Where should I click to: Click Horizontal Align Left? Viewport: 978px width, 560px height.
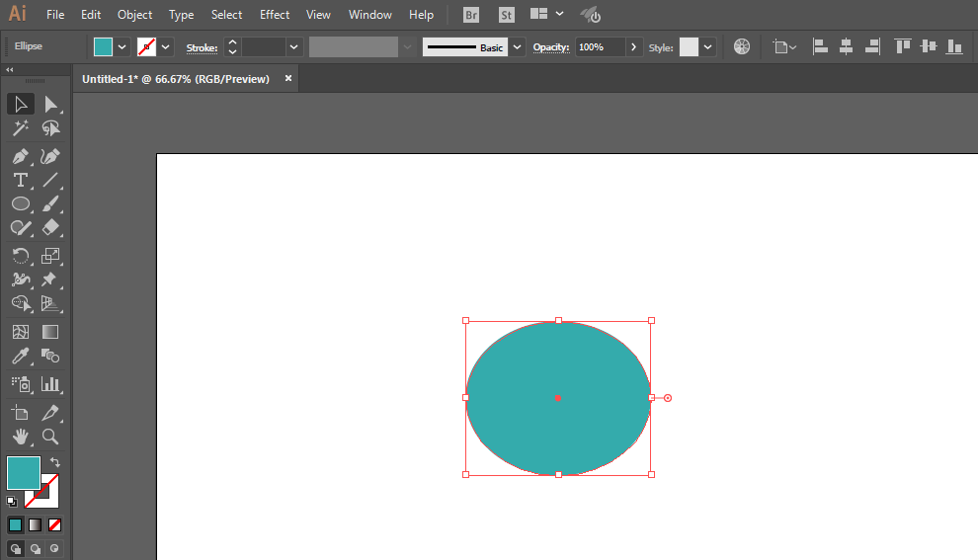820,46
